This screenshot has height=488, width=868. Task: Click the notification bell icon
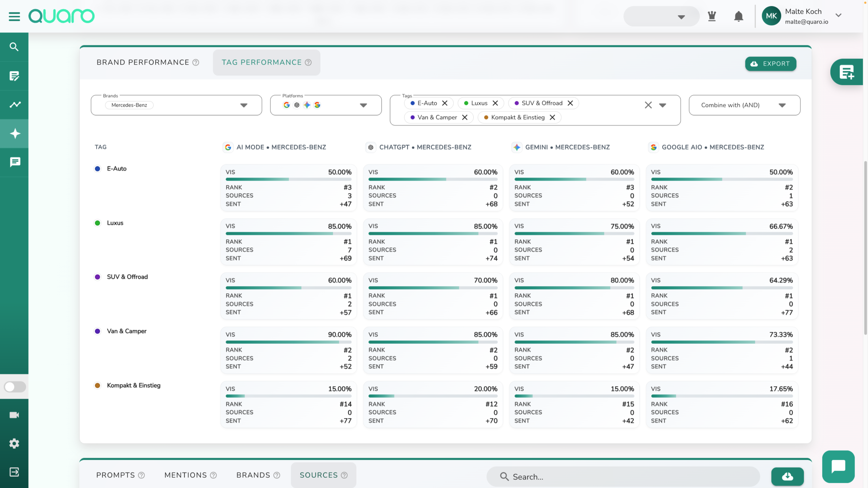click(x=738, y=16)
